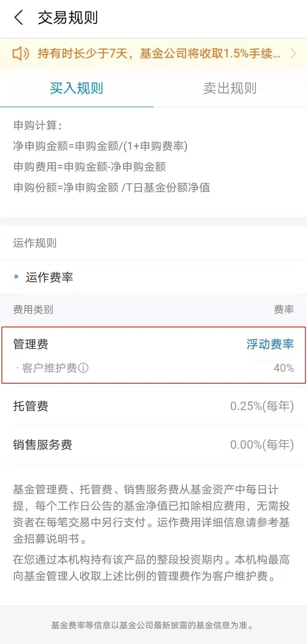This screenshot has height=644, width=307.
Task: Switch to the 买入规则 tab
Action: point(76,88)
